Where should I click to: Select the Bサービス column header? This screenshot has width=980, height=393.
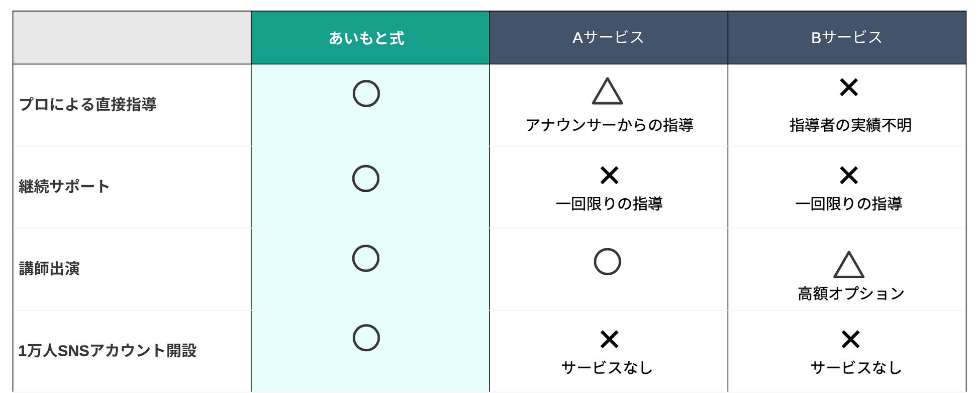pyautogui.click(x=847, y=38)
